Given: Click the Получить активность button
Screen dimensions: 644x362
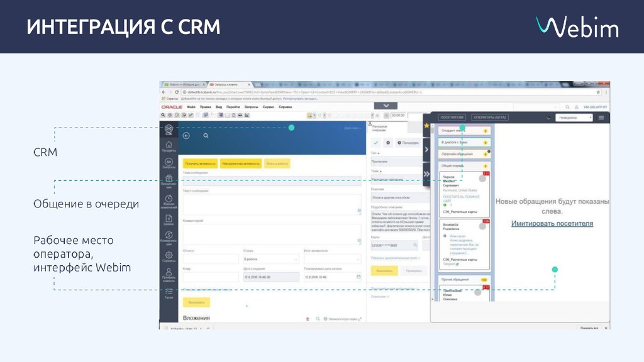Looking at the screenshot, I should tap(200, 163).
